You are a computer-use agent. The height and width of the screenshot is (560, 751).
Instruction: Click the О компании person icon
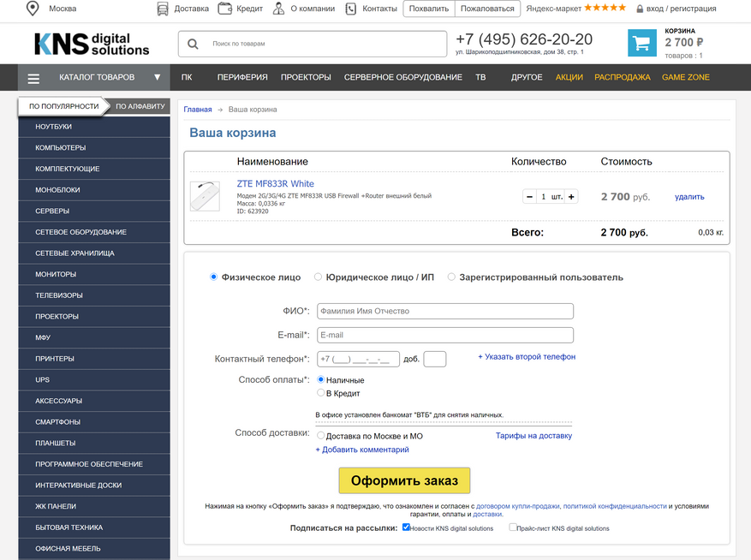279,9
